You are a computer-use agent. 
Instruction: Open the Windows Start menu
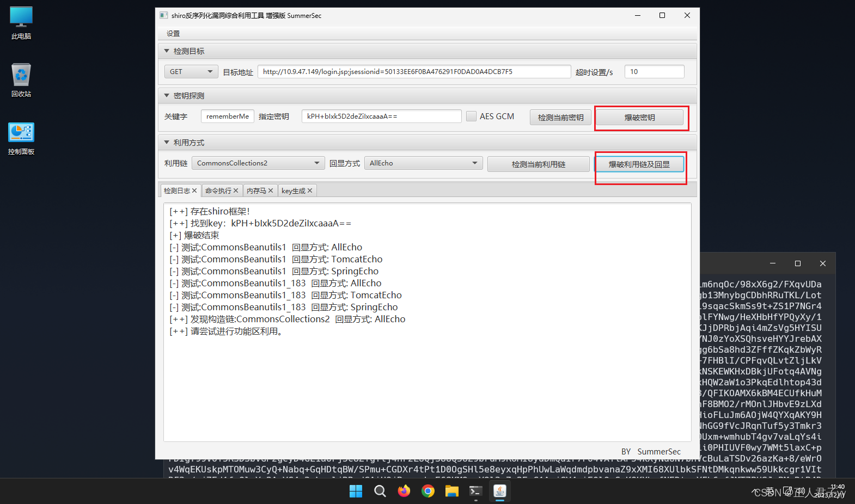[x=356, y=491]
